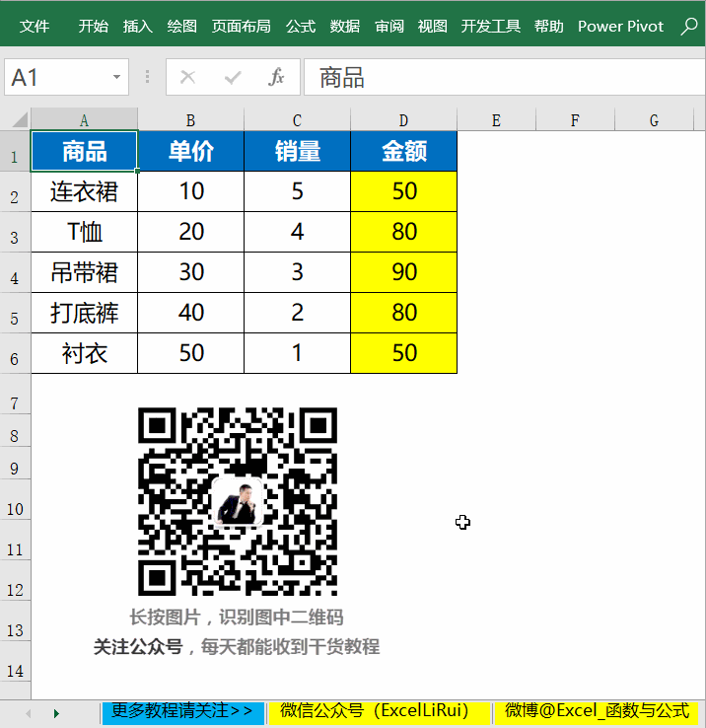Select column G header

pyautogui.click(x=654, y=119)
